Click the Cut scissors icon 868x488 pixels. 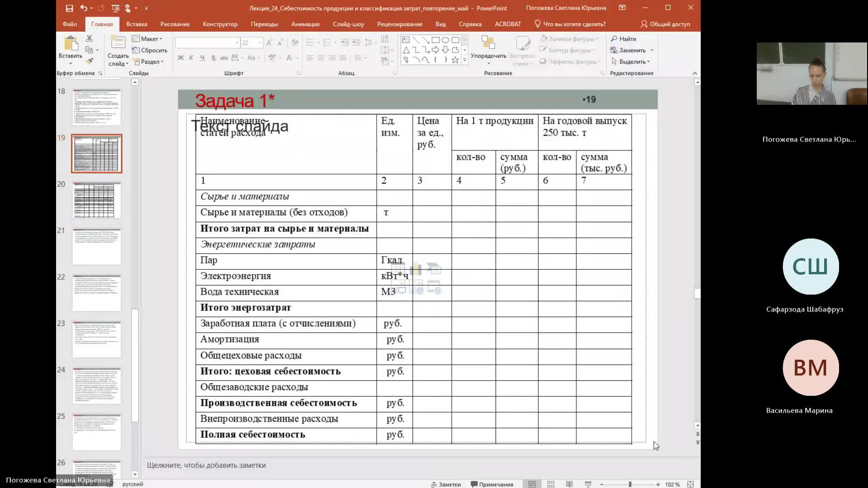pyautogui.click(x=89, y=39)
